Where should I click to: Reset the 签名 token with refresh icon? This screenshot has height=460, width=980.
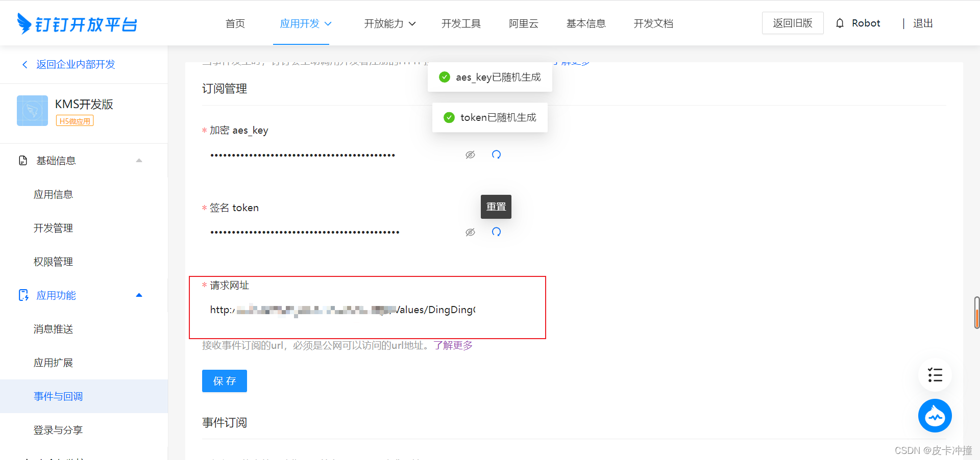(496, 232)
